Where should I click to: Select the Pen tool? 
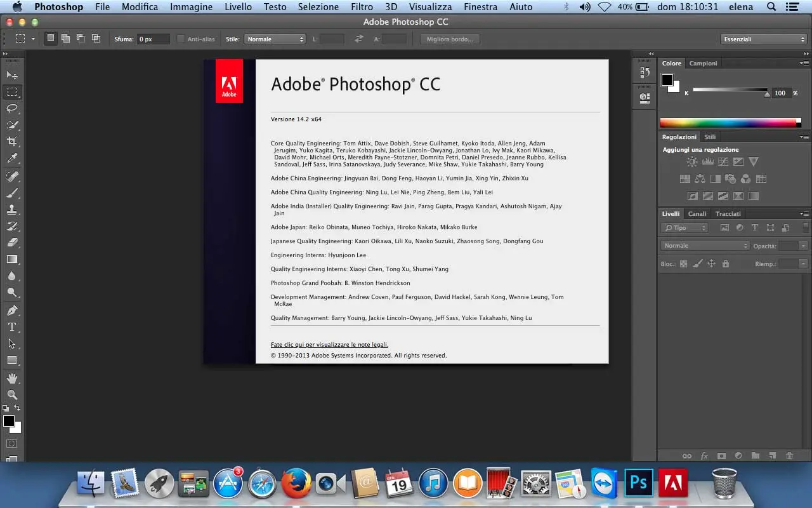pyautogui.click(x=12, y=311)
